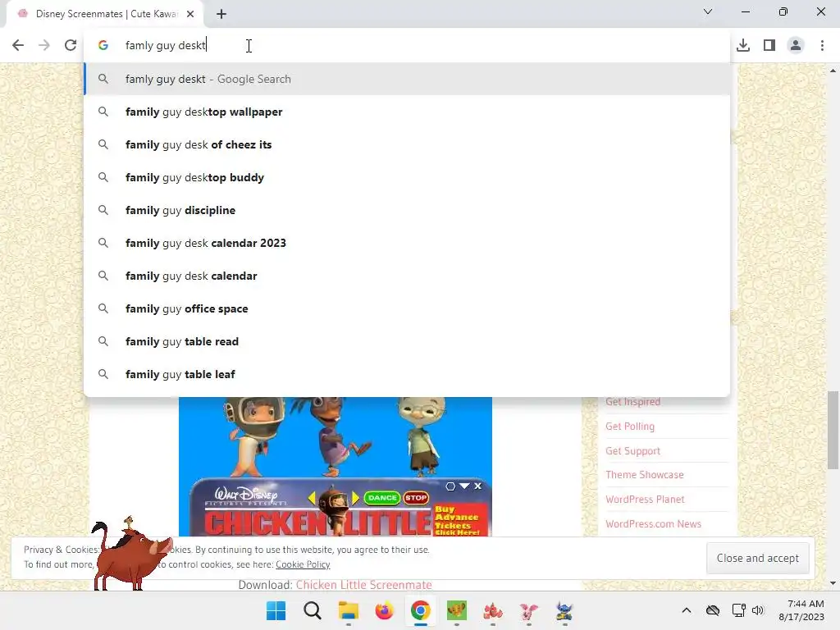Open the Theme Showcase link

[x=645, y=475]
